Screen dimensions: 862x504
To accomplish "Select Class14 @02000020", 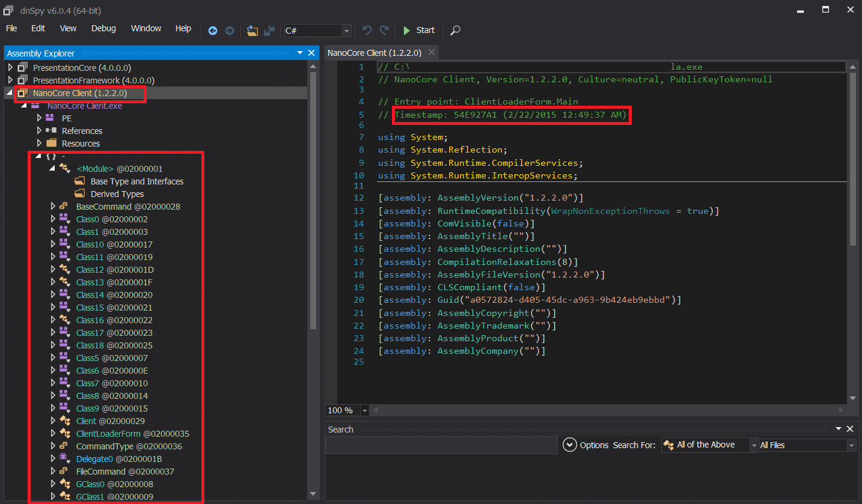I will (114, 295).
